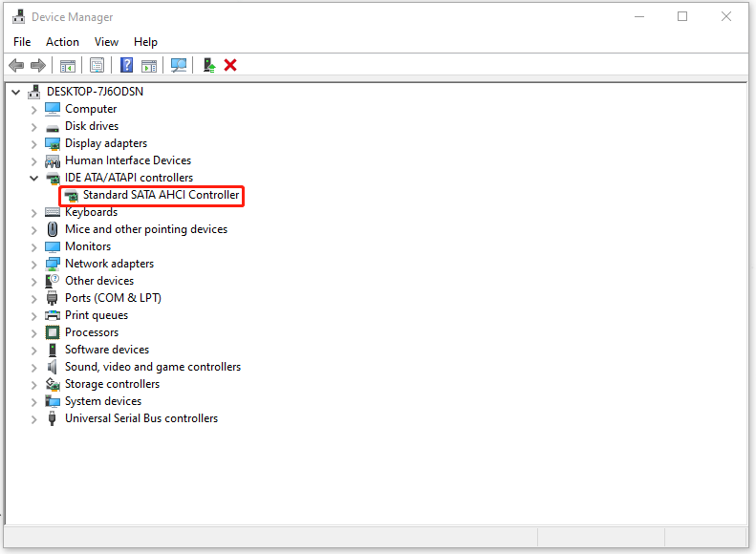This screenshot has width=756, height=554.
Task: Expand the Other devices category
Action: 33,282
